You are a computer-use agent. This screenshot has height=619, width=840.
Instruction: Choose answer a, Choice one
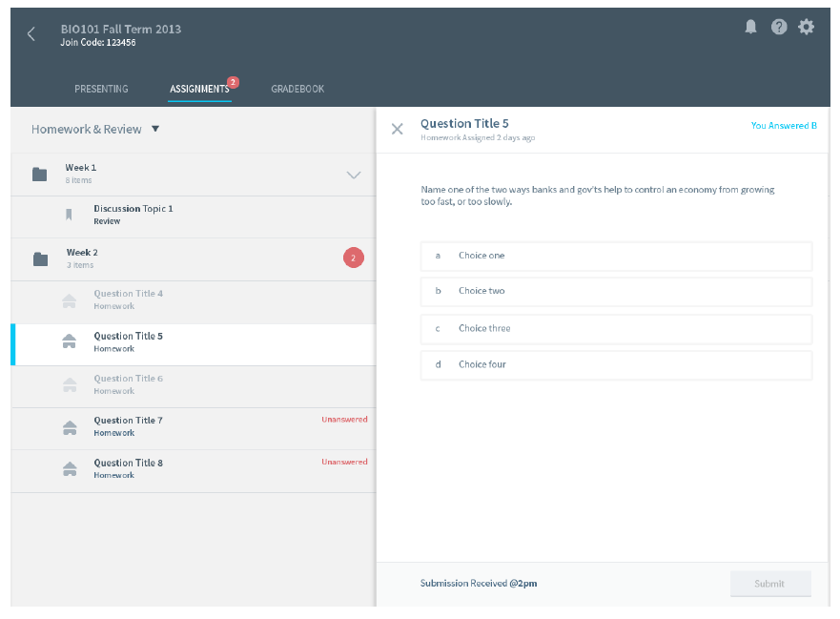click(x=616, y=256)
